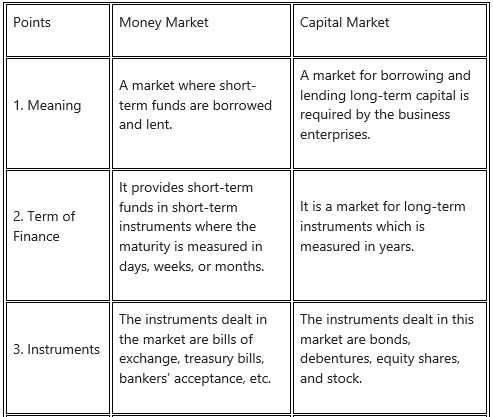Select the 'days, weeks, or months' text cell
This screenshot has height=417, width=493.
[201, 235]
